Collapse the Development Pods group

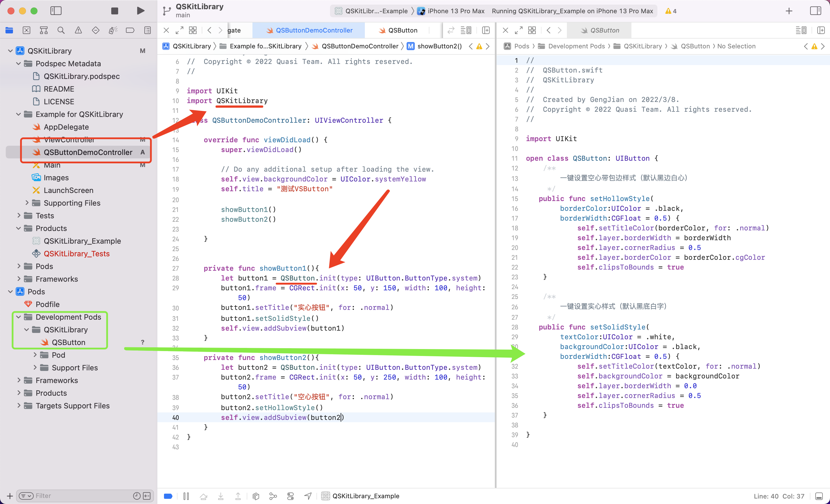pyautogui.click(x=18, y=317)
